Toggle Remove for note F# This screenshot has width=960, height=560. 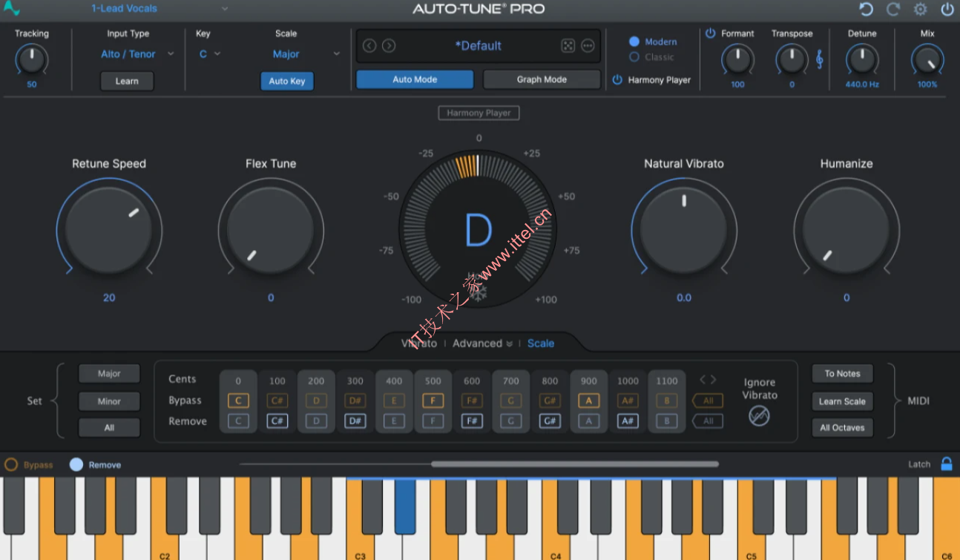tap(472, 421)
